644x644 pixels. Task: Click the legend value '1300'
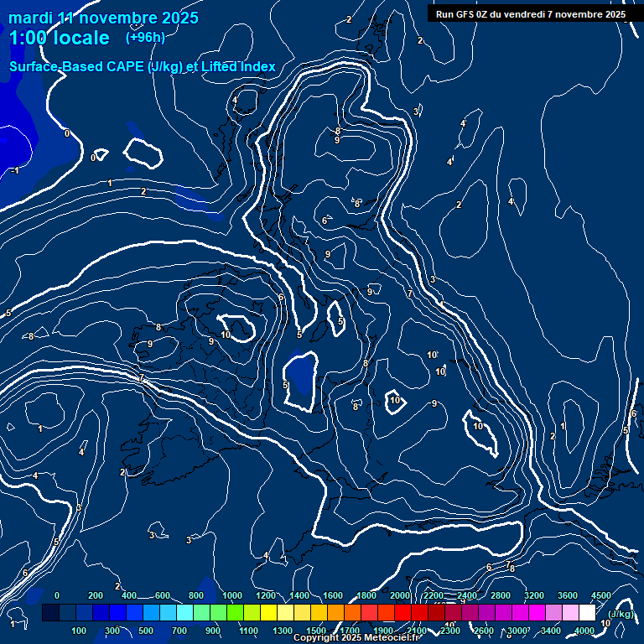(x=283, y=631)
